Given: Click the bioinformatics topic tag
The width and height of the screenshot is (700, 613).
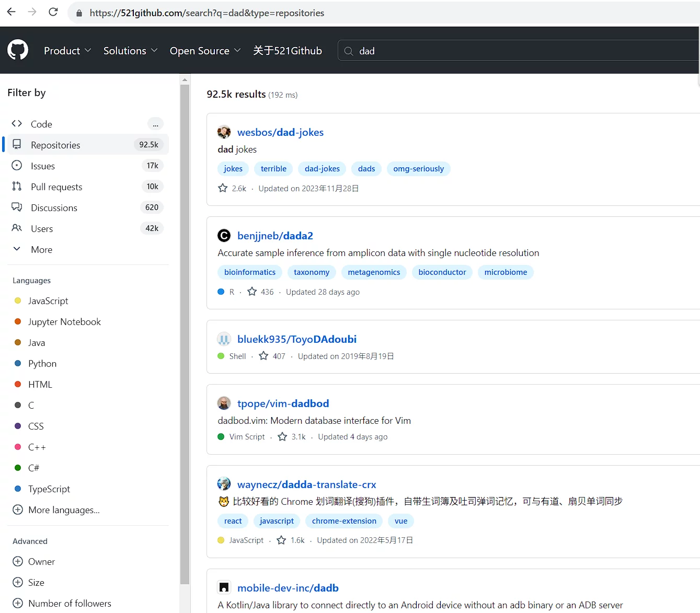Looking at the screenshot, I should click(250, 272).
